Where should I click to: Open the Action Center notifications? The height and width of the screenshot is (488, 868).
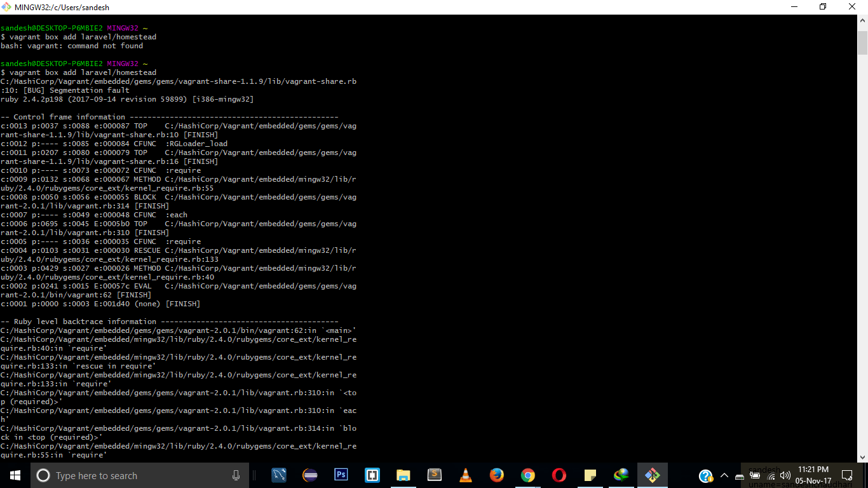tap(847, 475)
